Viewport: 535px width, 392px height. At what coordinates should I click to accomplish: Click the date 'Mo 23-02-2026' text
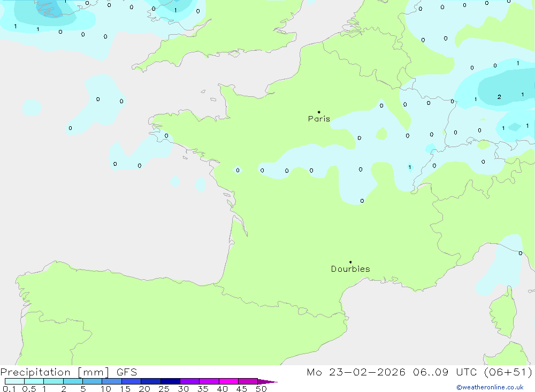pyautogui.click(x=356, y=372)
